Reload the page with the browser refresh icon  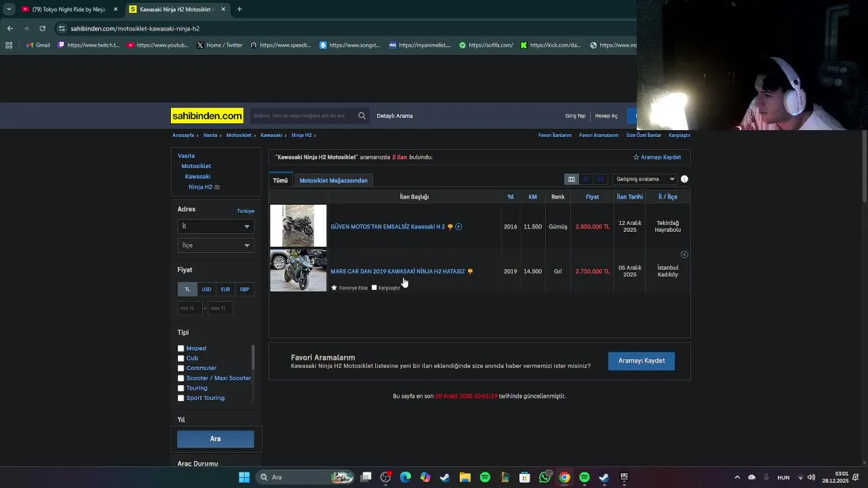click(x=42, y=28)
